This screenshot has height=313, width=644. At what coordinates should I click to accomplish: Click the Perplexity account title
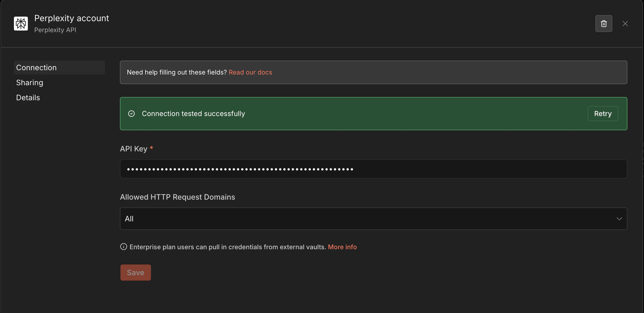pos(72,18)
